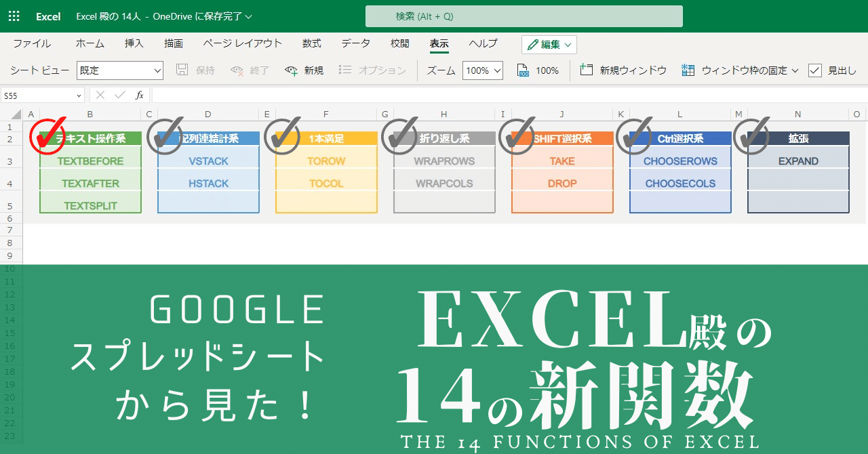Click the confirm (✓) icon in the formula bar
Screen dimensions: 868x454
point(119,95)
